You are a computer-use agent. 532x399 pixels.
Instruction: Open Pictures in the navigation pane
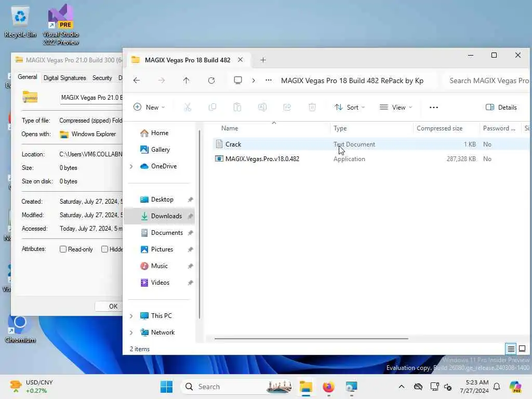click(162, 249)
